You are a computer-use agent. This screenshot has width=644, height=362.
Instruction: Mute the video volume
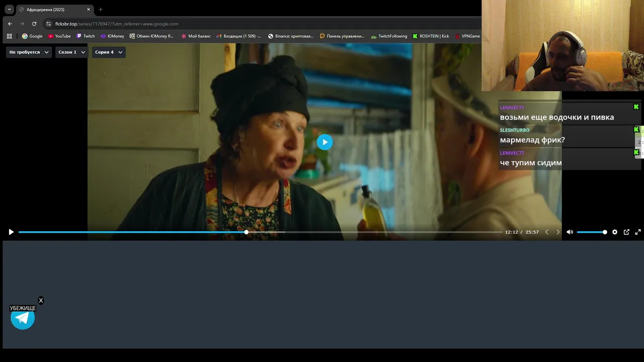(x=570, y=232)
